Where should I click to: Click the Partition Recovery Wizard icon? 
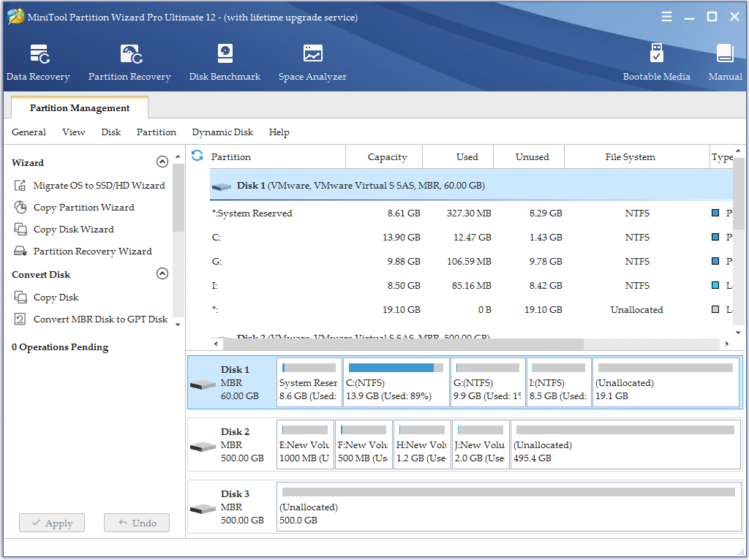20,251
